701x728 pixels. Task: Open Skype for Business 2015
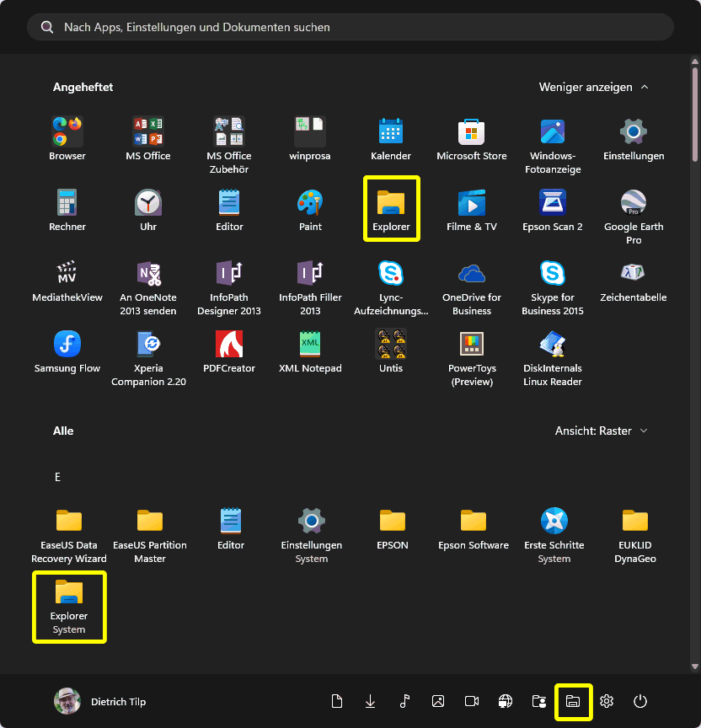553,281
